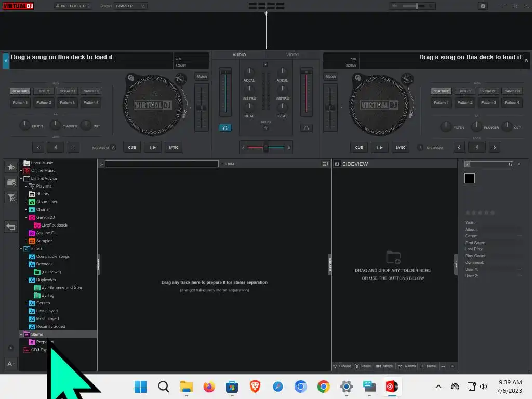Click Match button on left deck
Image resolution: width=532 pixels, height=399 pixels.
coord(202,77)
